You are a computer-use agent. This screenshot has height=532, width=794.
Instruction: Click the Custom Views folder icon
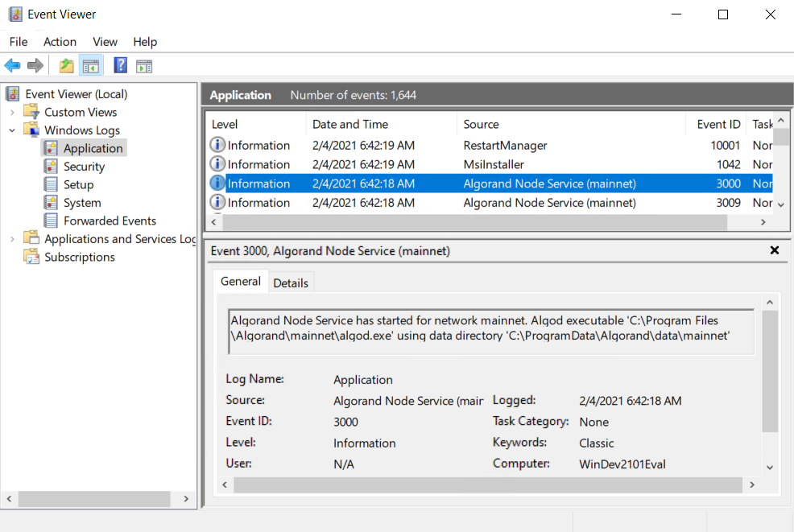coord(31,112)
